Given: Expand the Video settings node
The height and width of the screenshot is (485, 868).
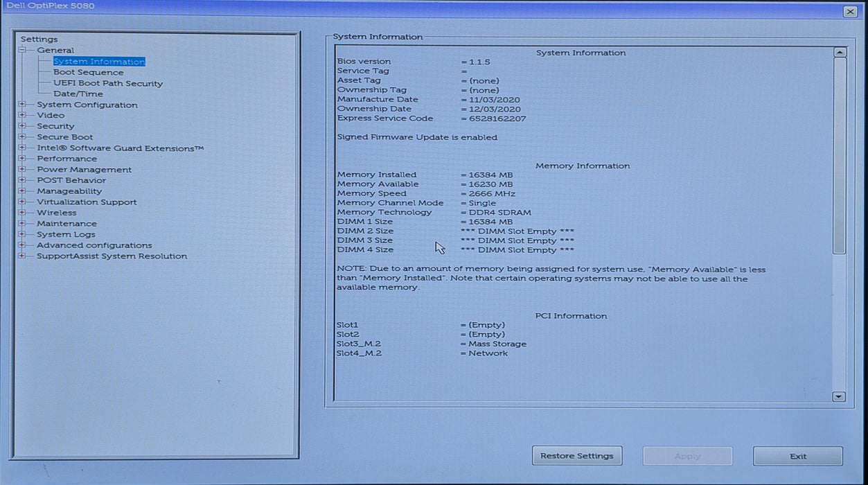Looking at the screenshot, I should pos(22,115).
